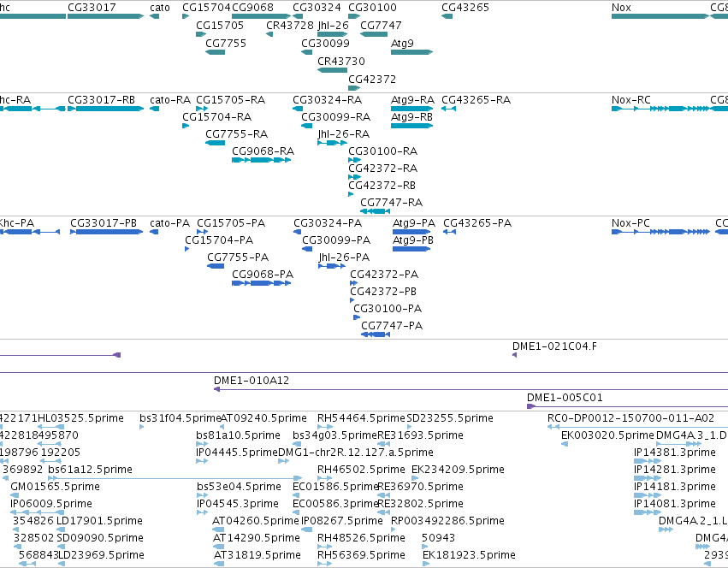Select EST LD23969.5prime
The image size is (728, 568).
(100, 555)
